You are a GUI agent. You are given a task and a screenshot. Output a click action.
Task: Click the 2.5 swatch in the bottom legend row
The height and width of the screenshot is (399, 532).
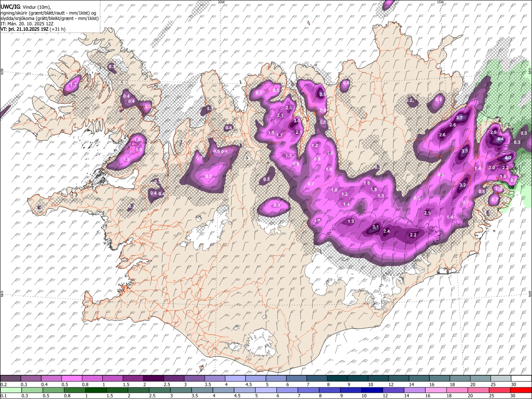pyautogui.click(x=159, y=390)
